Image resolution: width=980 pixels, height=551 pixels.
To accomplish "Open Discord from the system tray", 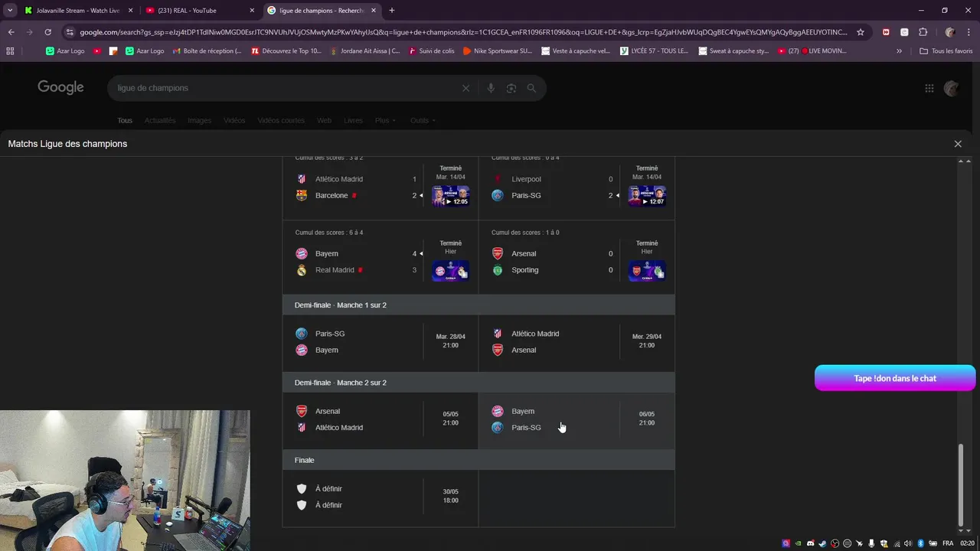I will pos(811,543).
